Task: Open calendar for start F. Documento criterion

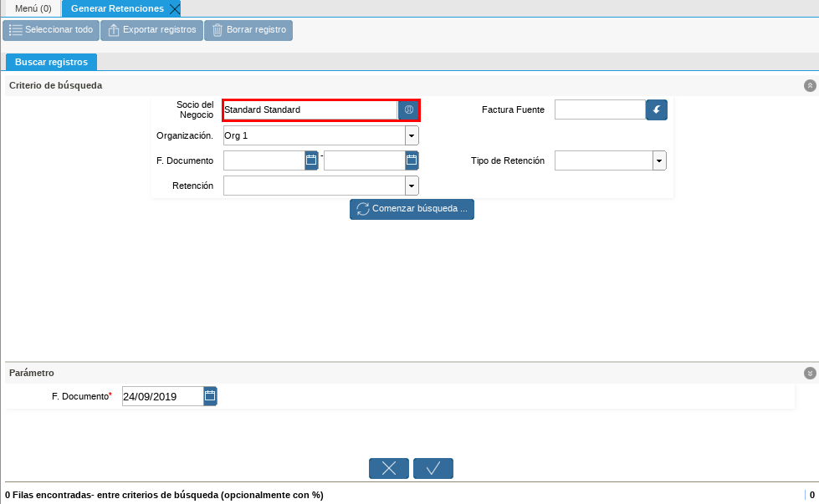Action: tap(311, 160)
